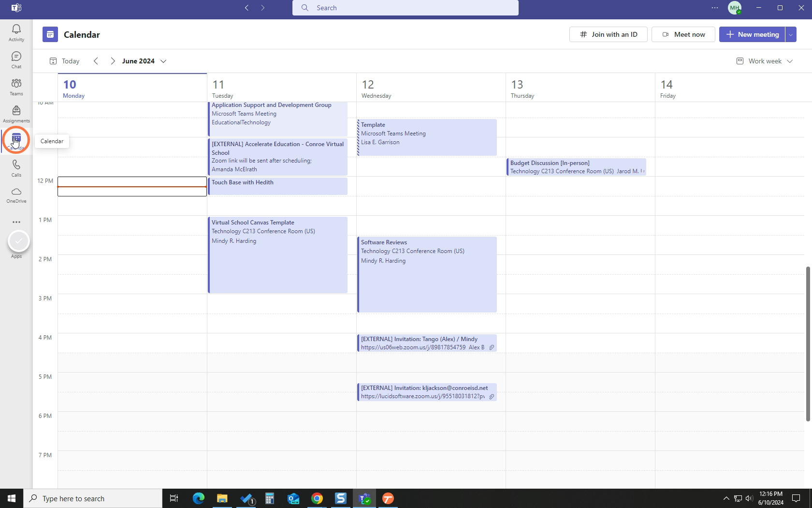This screenshot has width=812, height=508.
Task: Open Settings and more in title bar
Action: coord(715,8)
